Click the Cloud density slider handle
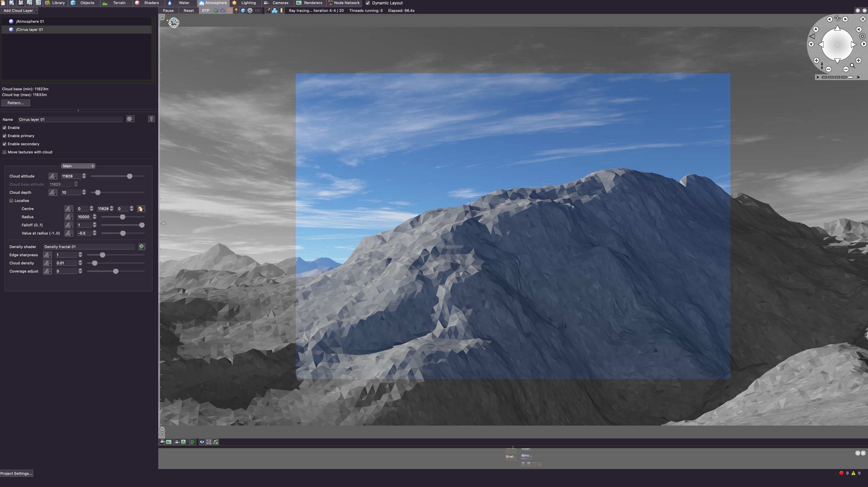The image size is (868, 487). 95,263
